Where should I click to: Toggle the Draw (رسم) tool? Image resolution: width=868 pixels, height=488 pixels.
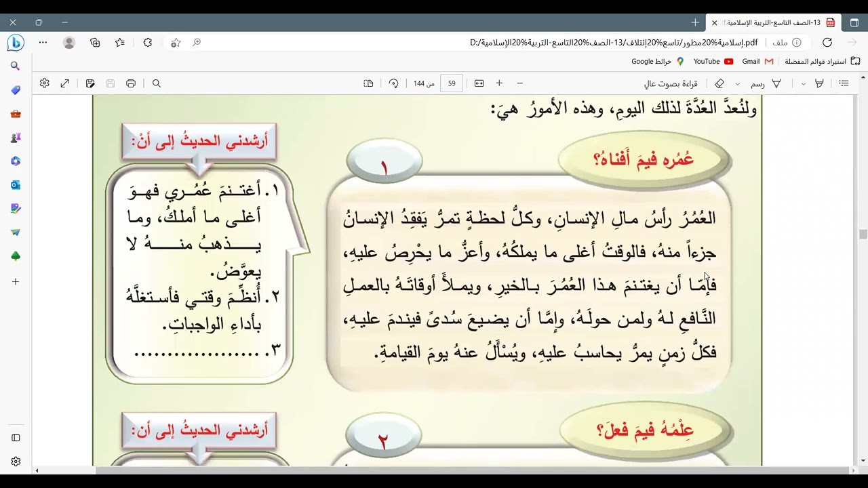[766, 83]
